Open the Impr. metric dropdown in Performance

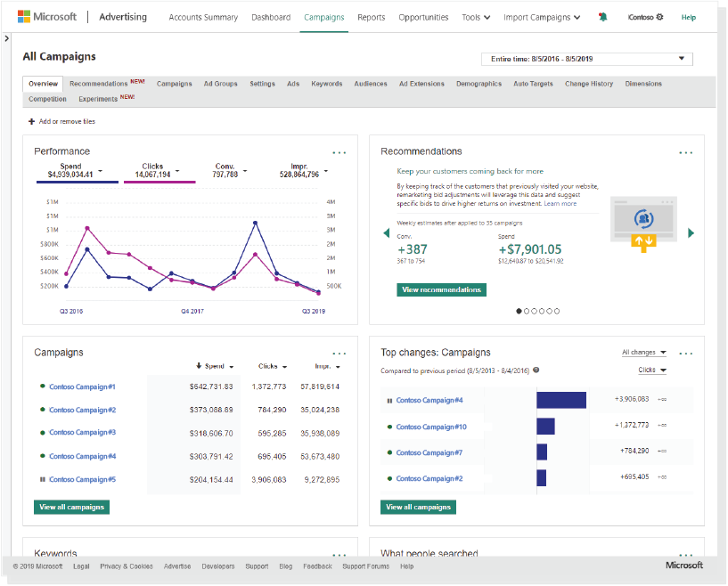pos(326,171)
